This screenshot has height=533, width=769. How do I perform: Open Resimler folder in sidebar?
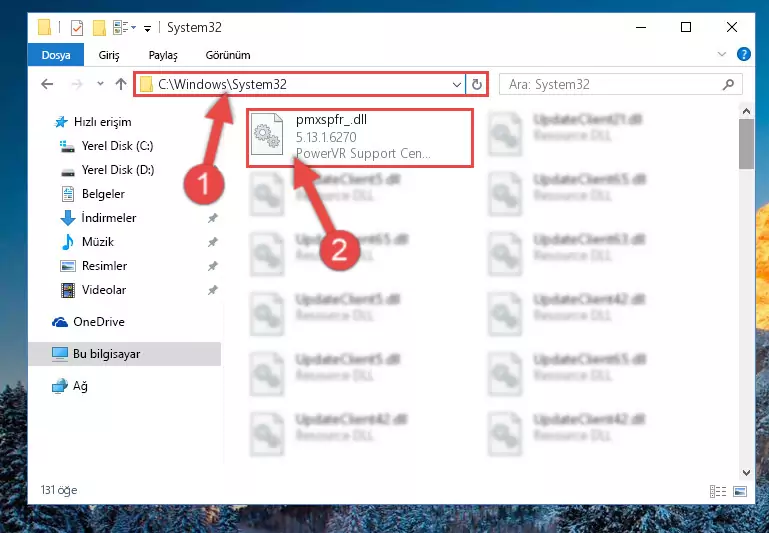(x=104, y=266)
